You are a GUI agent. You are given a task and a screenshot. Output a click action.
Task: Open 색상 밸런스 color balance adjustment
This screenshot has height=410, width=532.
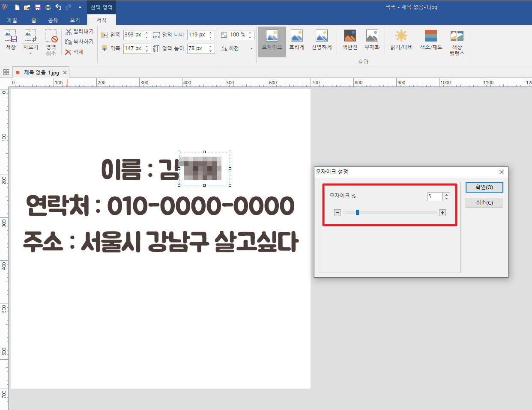click(x=457, y=43)
